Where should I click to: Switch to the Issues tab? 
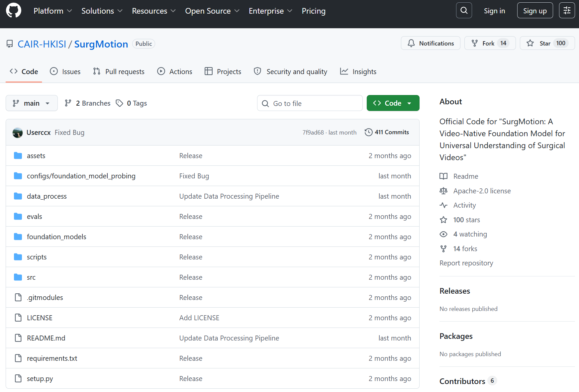tap(65, 72)
